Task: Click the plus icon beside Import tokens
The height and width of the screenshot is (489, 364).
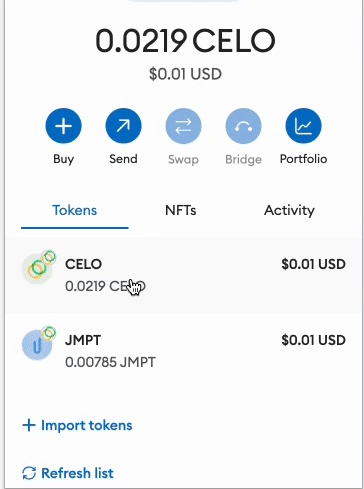Action: (29, 425)
